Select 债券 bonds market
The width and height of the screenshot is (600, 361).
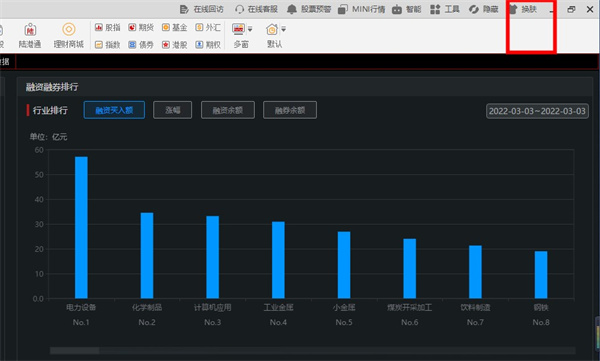(141, 45)
